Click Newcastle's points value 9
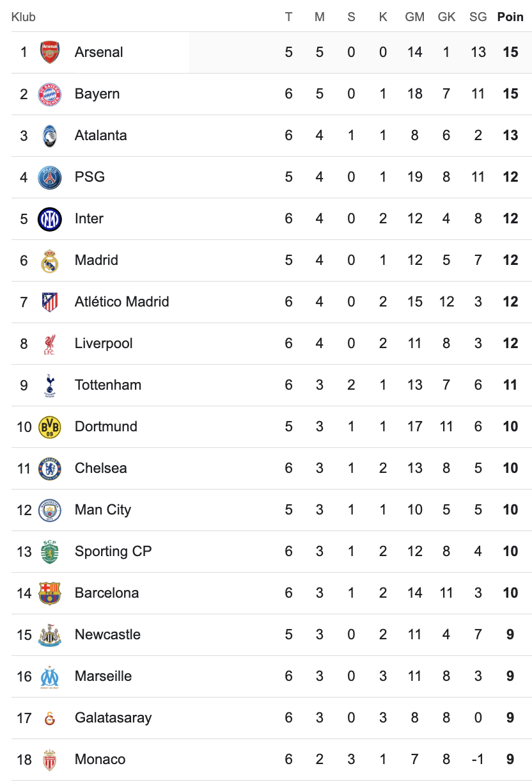Viewport: 532px width, 782px height. 510,635
